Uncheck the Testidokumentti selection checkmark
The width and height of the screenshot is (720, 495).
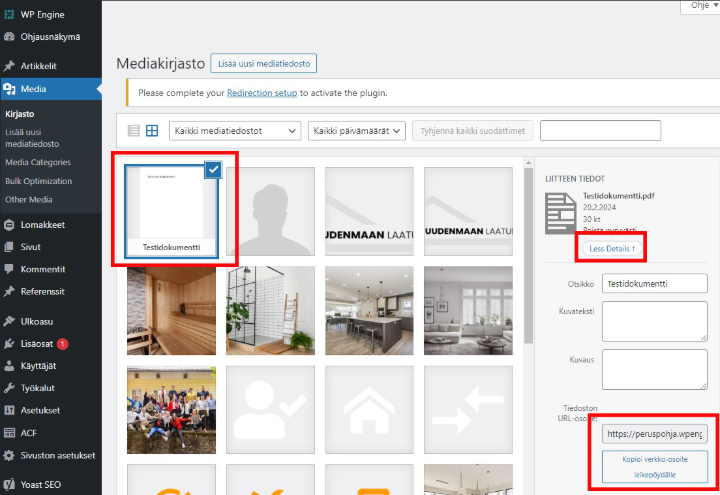(x=212, y=171)
